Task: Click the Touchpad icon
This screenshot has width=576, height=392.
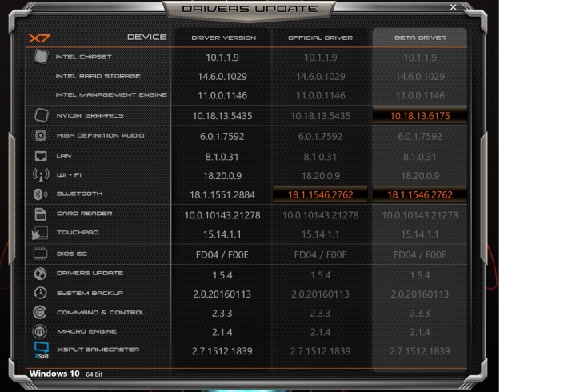Action: coord(40,234)
